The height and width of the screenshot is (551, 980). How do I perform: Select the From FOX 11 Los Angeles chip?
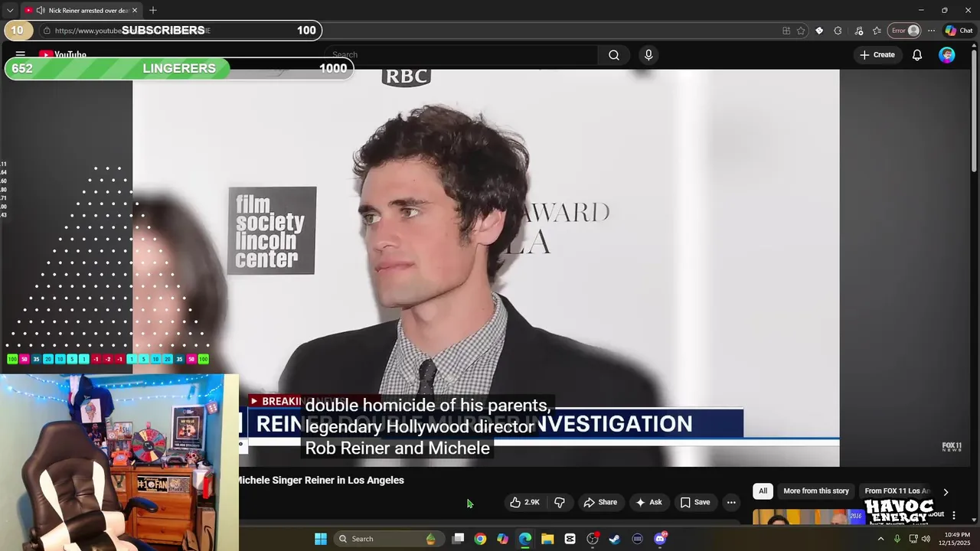click(897, 491)
